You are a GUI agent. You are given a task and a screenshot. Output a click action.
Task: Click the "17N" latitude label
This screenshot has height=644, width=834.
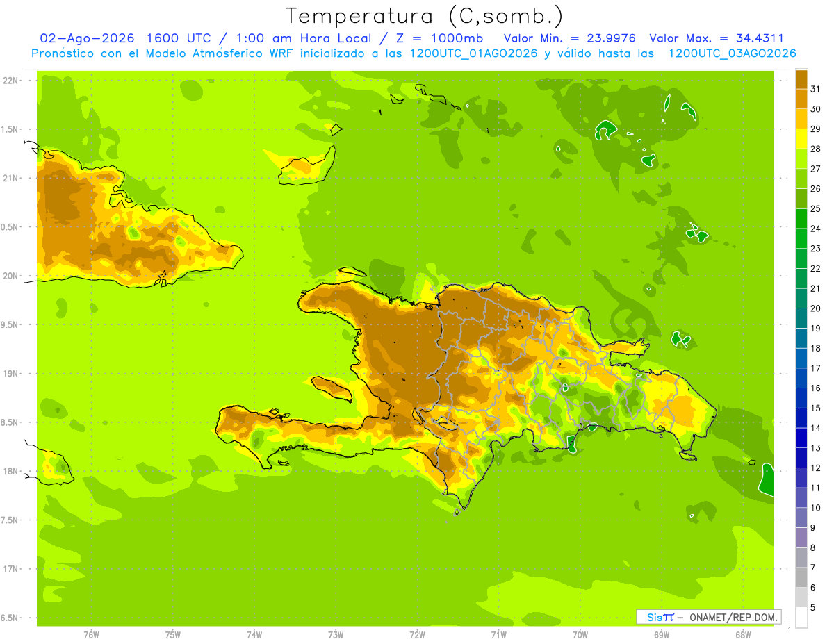10,569
